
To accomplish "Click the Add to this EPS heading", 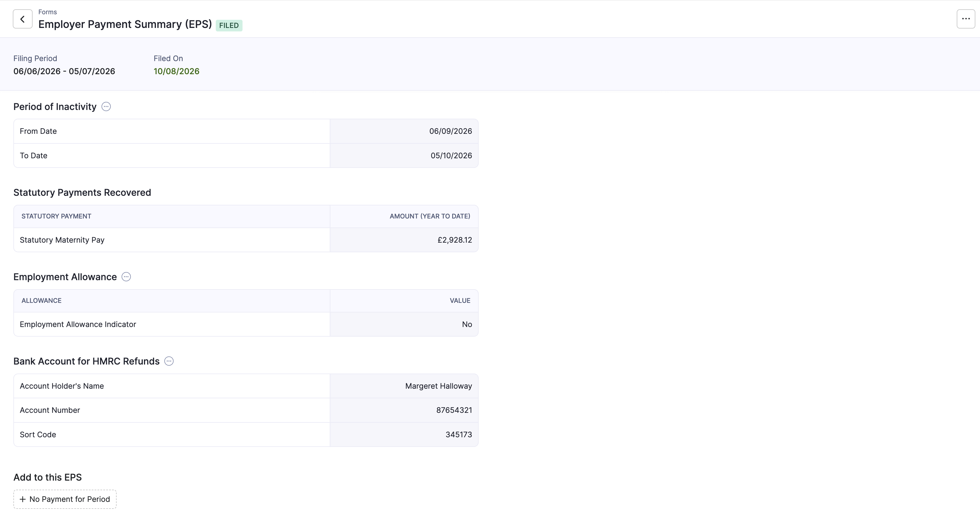I will [48, 477].
